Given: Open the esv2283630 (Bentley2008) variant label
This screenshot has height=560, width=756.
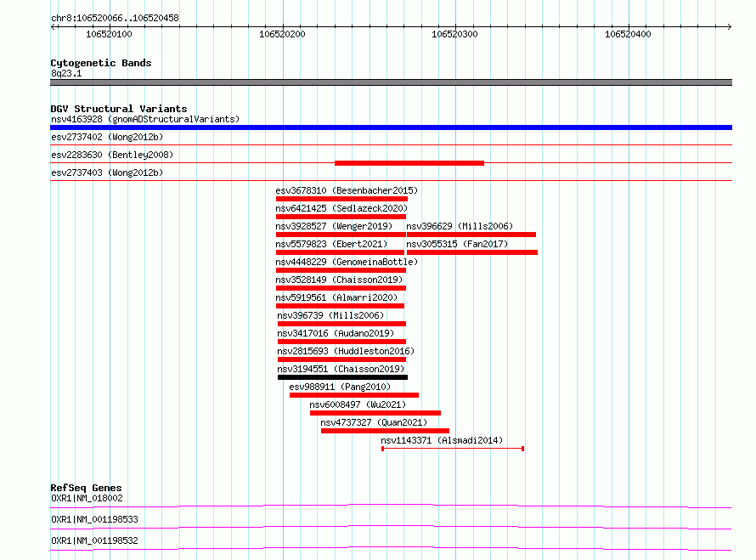Looking at the screenshot, I should [112, 155].
